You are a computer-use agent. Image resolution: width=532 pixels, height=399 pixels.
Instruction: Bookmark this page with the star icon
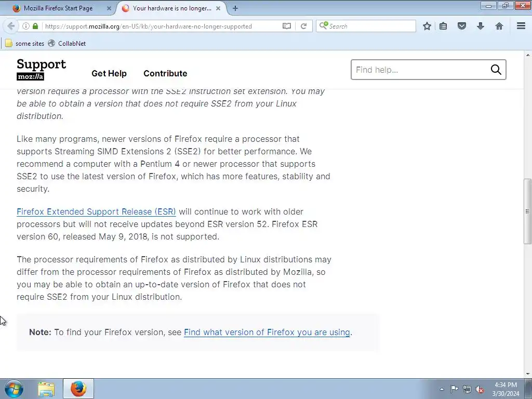[x=427, y=26]
